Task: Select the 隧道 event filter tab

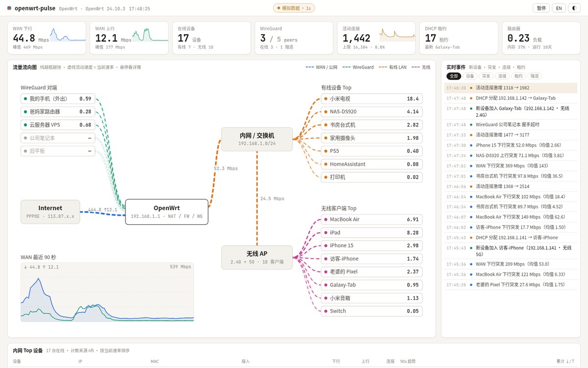Action: pyautogui.click(x=535, y=76)
